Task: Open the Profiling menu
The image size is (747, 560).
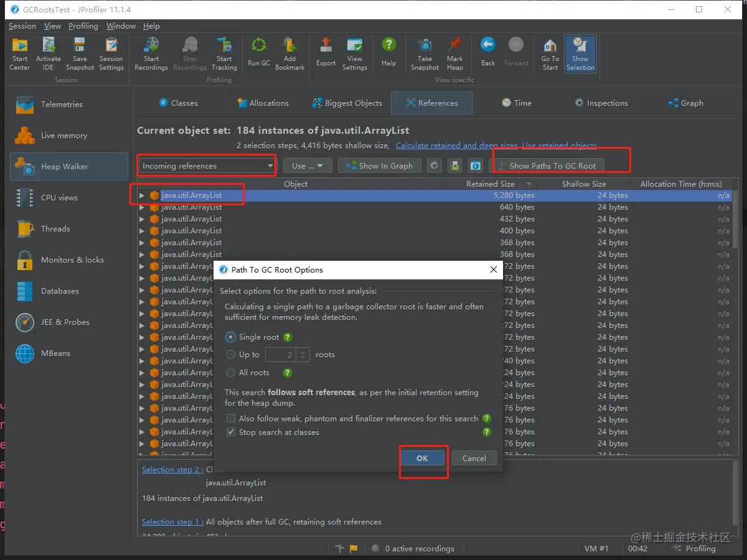Action: (83, 26)
